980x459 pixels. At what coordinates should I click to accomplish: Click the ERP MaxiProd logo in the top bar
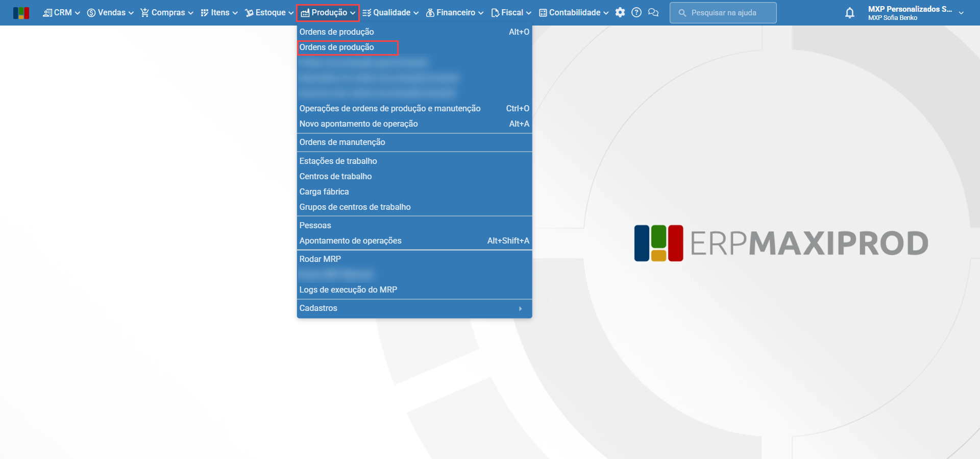pos(21,13)
